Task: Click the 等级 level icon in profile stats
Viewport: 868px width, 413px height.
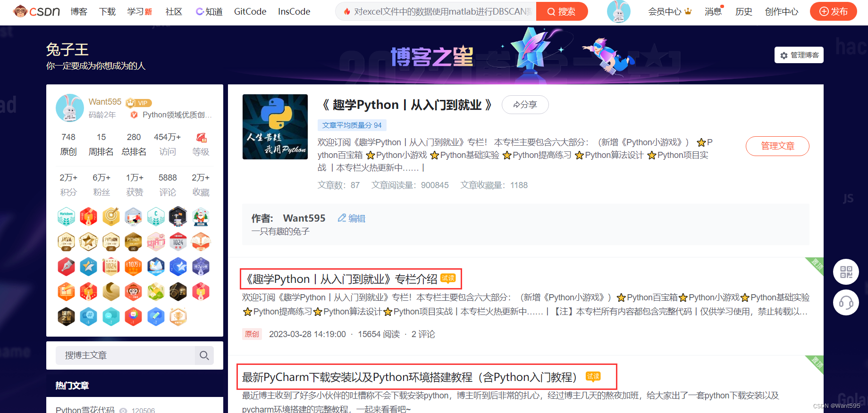Action: (201, 138)
